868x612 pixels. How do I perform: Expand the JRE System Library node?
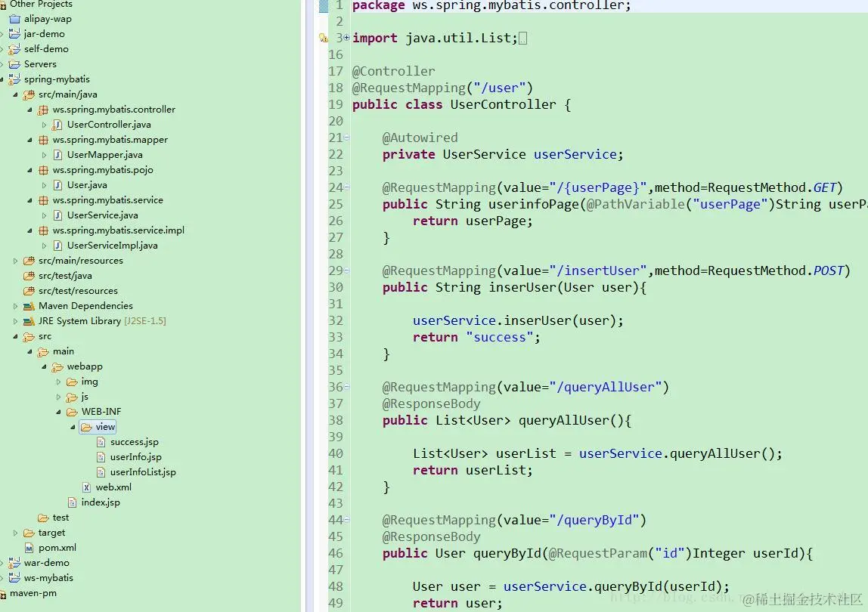tap(15, 321)
